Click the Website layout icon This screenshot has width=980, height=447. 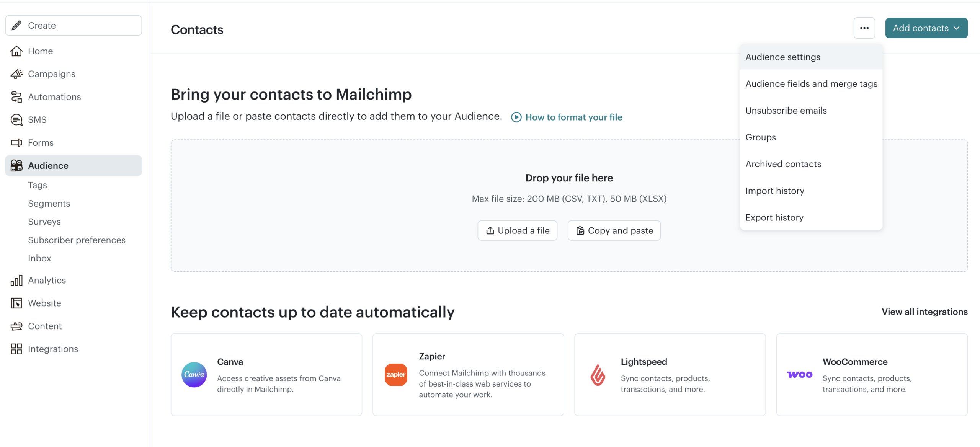click(16, 303)
